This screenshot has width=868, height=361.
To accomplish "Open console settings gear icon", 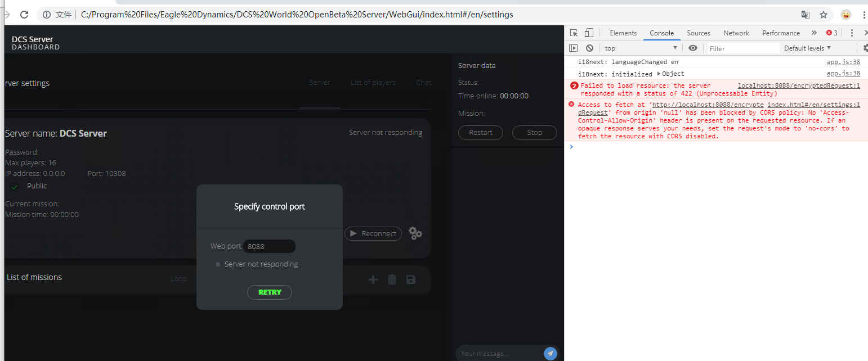I will pyautogui.click(x=865, y=48).
